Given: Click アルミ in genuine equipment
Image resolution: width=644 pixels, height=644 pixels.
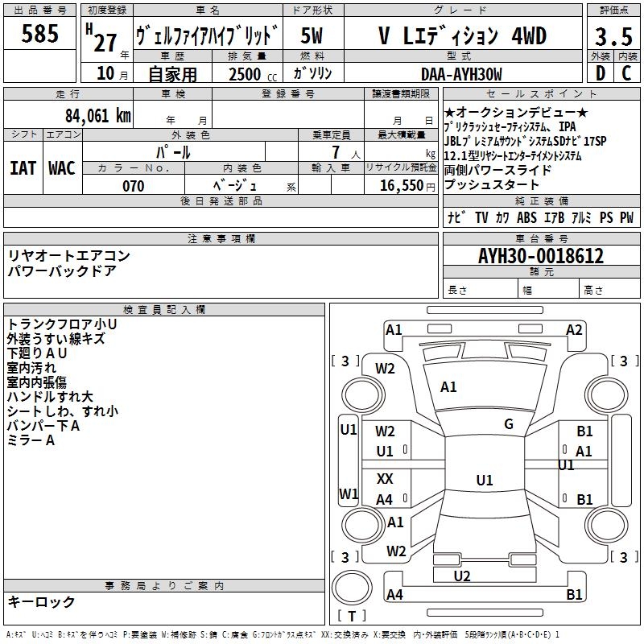Looking at the screenshot, I should pos(580,217).
